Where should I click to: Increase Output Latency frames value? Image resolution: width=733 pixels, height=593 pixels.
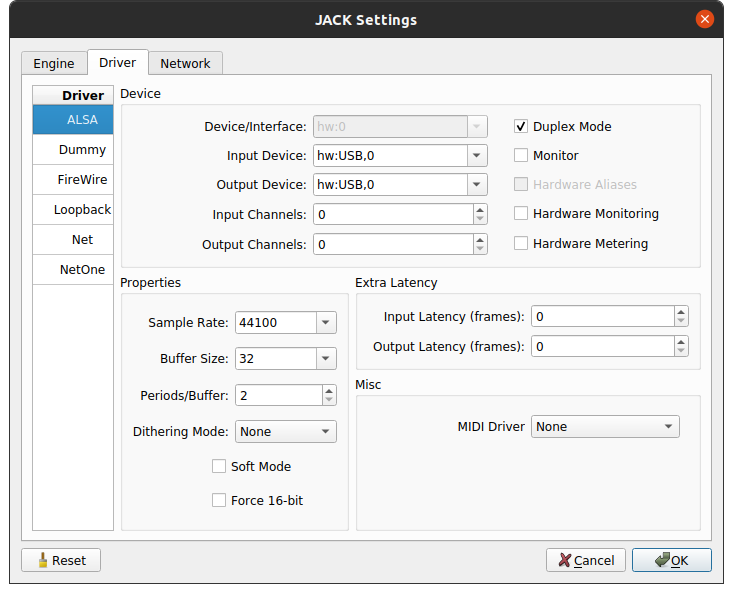tap(681, 342)
